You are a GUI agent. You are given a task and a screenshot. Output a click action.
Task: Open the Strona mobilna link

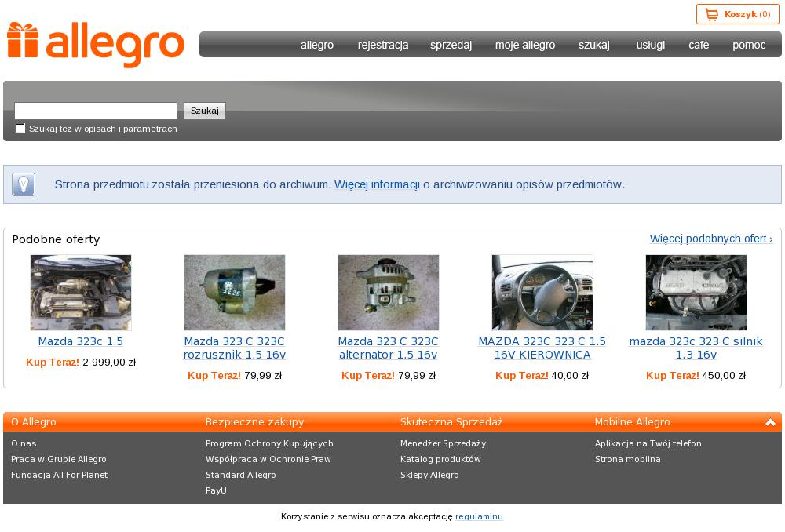pyautogui.click(x=628, y=459)
